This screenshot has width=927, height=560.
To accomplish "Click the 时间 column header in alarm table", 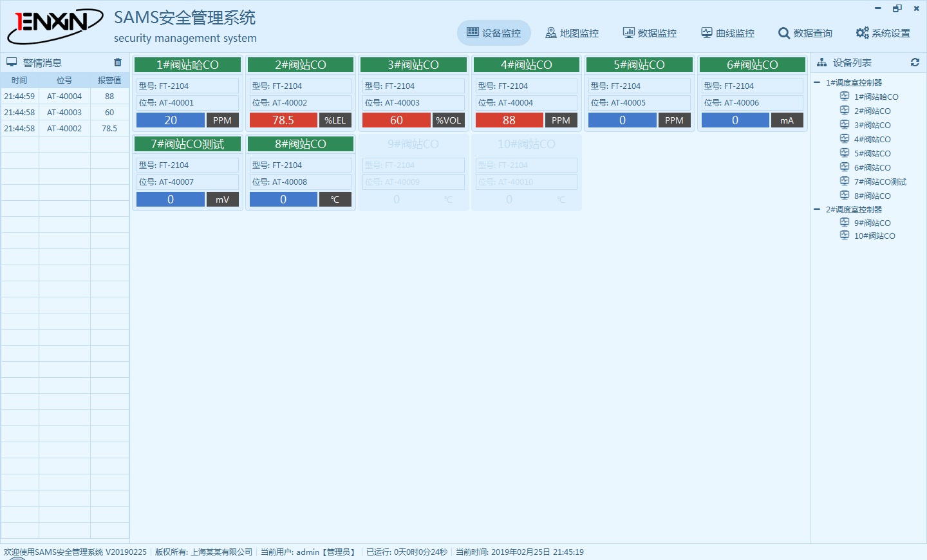I will pos(20,80).
